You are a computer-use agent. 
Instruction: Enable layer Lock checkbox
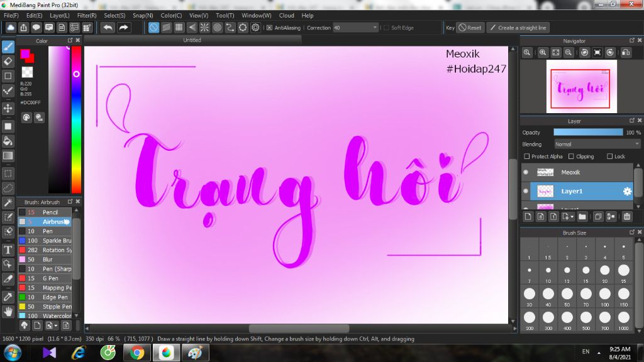(609, 156)
